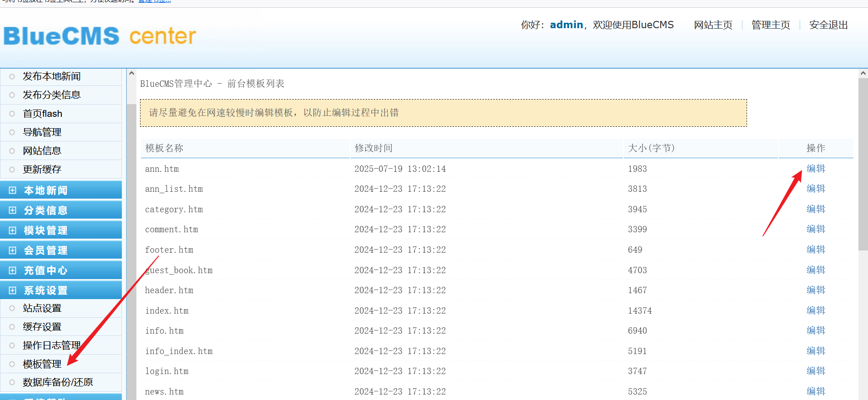Click bullet icon beside 数据库备份/还原

click(12, 382)
